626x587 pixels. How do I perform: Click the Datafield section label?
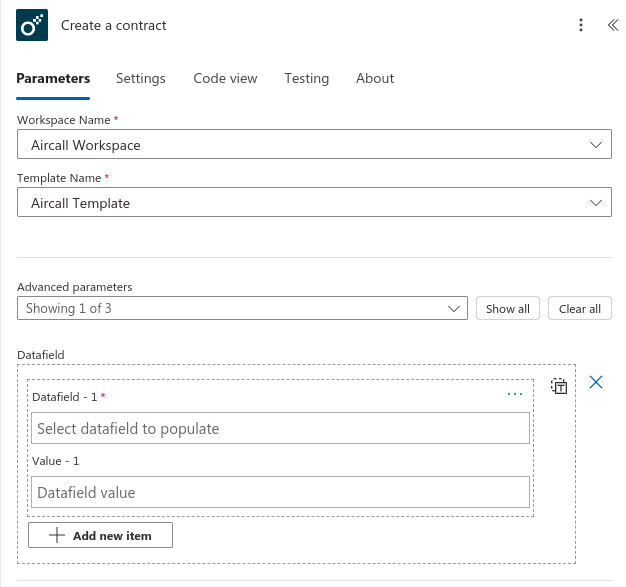(x=41, y=355)
